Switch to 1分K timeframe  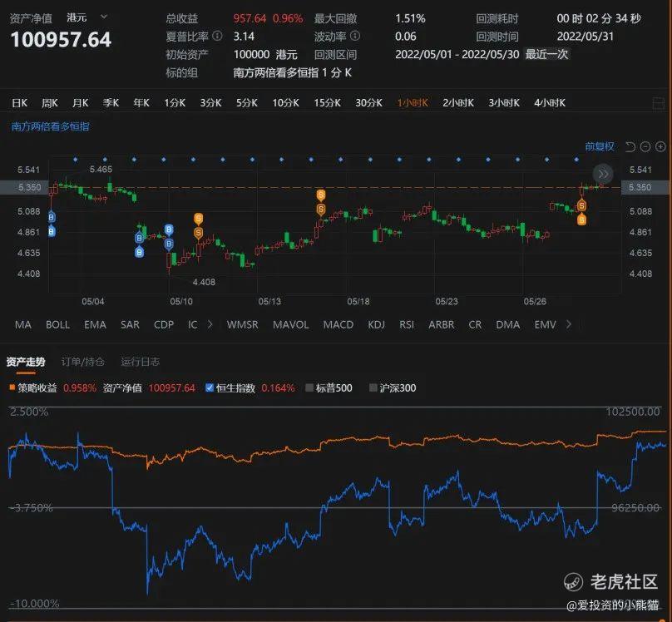tap(175, 103)
